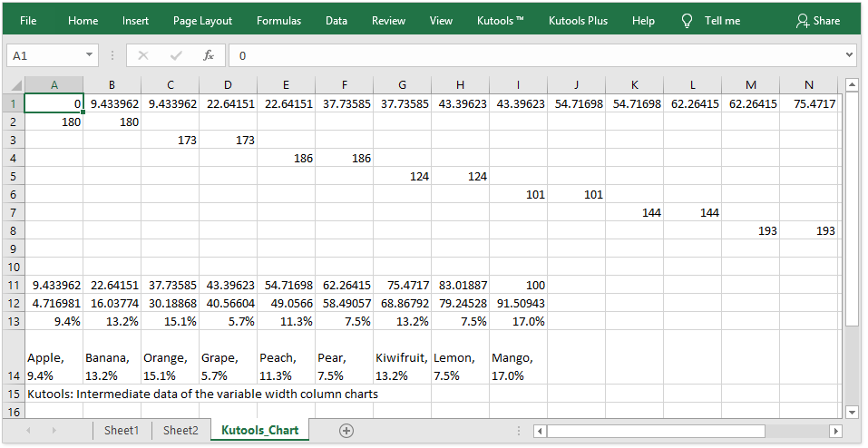Switch to the Sheet1 tab
Screen dimensions: 868x448
(122, 430)
